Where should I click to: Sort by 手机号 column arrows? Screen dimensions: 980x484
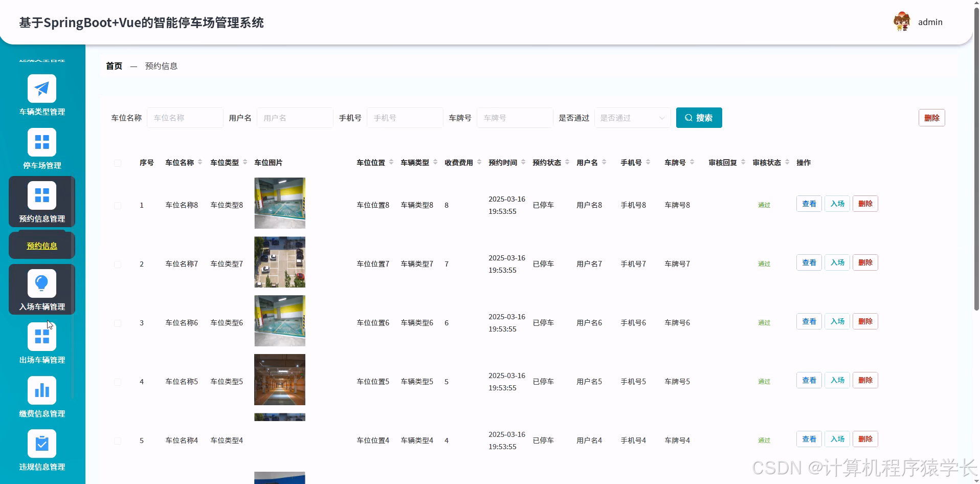coord(648,162)
